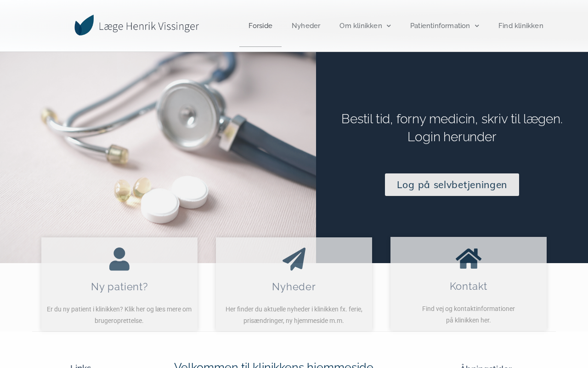The height and width of the screenshot is (368, 588).
Task: Open the Ny patient? heading link
Action: [x=119, y=287]
